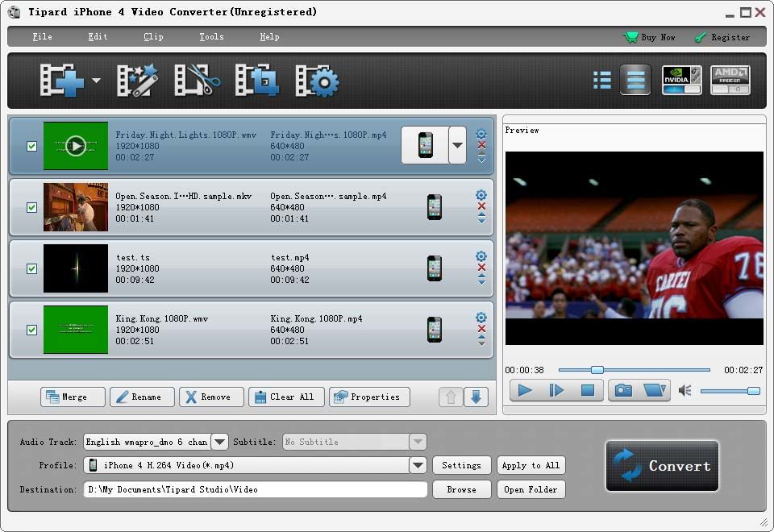Play the preview video

tap(525, 390)
